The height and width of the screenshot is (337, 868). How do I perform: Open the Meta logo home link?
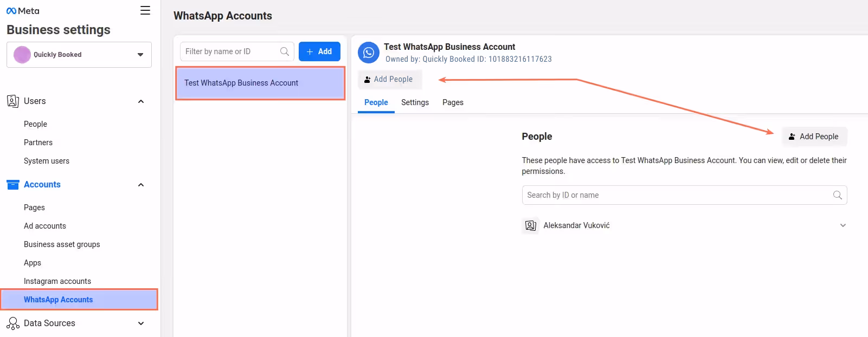[23, 11]
